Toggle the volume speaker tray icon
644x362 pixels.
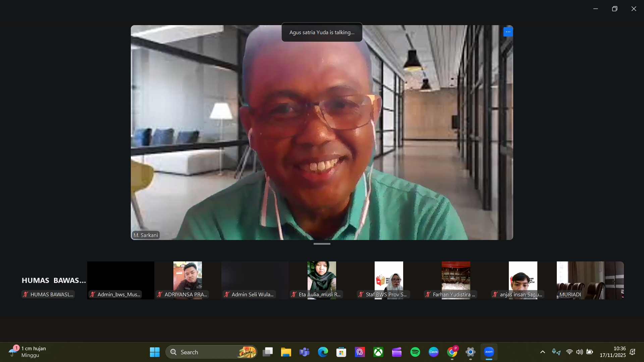click(x=579, y=352)
